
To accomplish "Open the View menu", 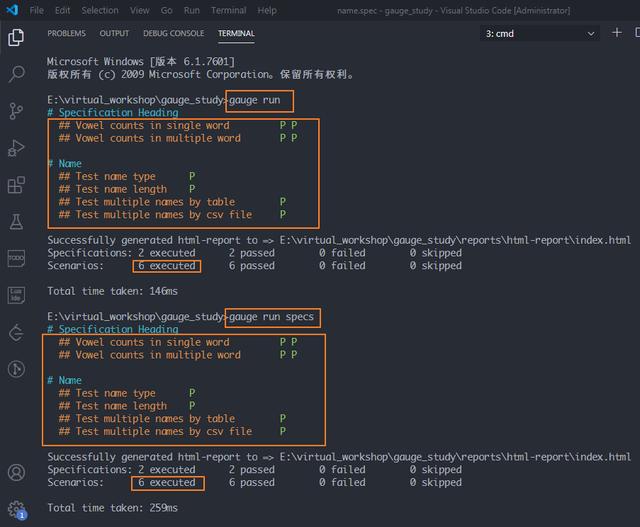I will 140,10.
